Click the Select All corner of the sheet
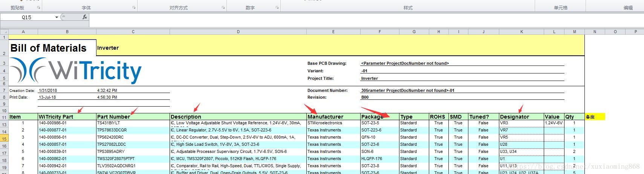 4,32
